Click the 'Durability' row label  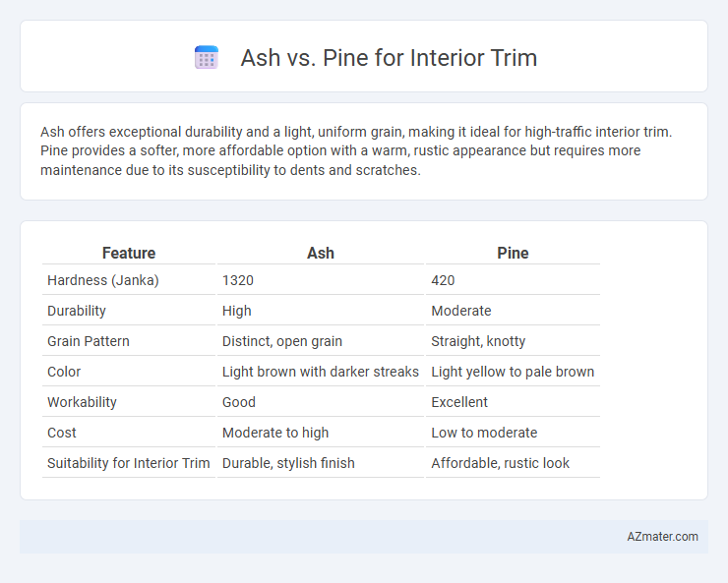tap(77, 311)
